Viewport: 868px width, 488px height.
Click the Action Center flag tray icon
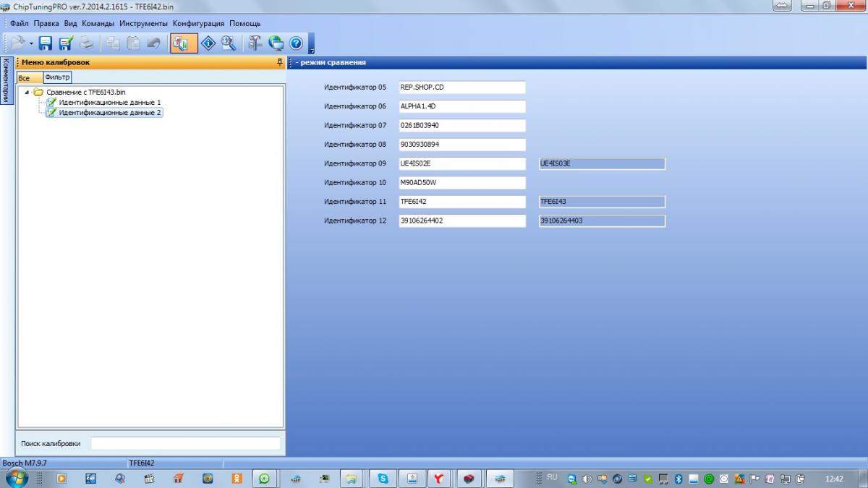pyautogui.click(x=754, y=479)
